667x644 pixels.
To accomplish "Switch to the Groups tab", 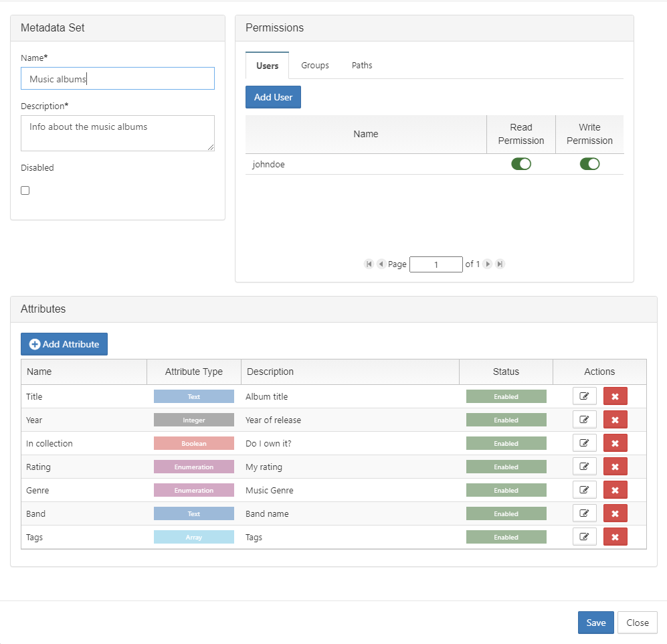I will 315,65.
